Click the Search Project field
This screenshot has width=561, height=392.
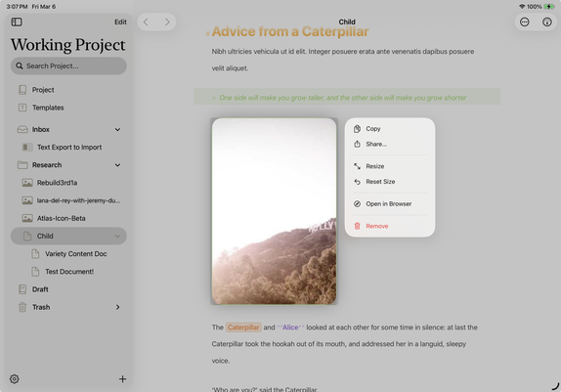point(68,65)
